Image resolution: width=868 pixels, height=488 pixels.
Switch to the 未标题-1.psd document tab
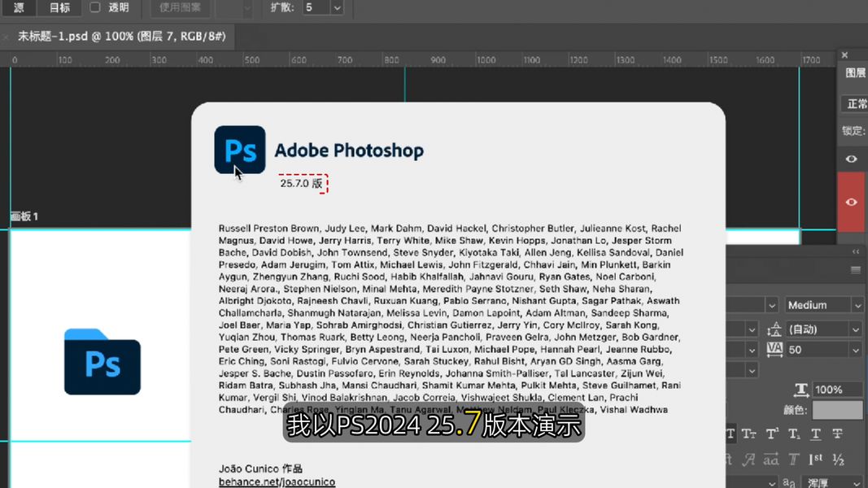[122, 37]
